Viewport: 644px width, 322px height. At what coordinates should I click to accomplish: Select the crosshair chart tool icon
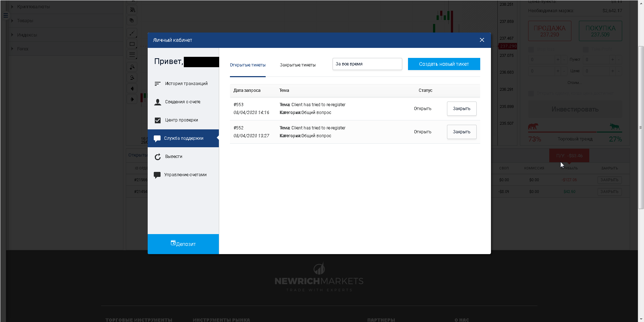132,10
